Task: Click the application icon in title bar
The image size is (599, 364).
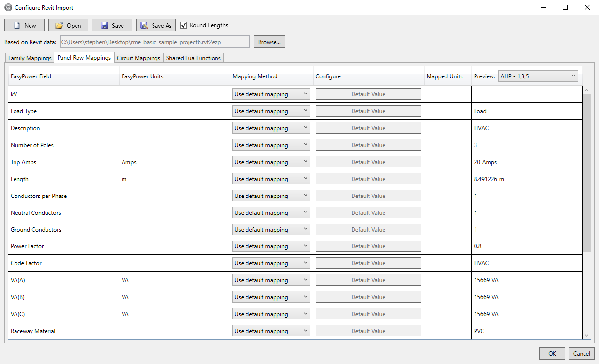Action: click(8, 8)
